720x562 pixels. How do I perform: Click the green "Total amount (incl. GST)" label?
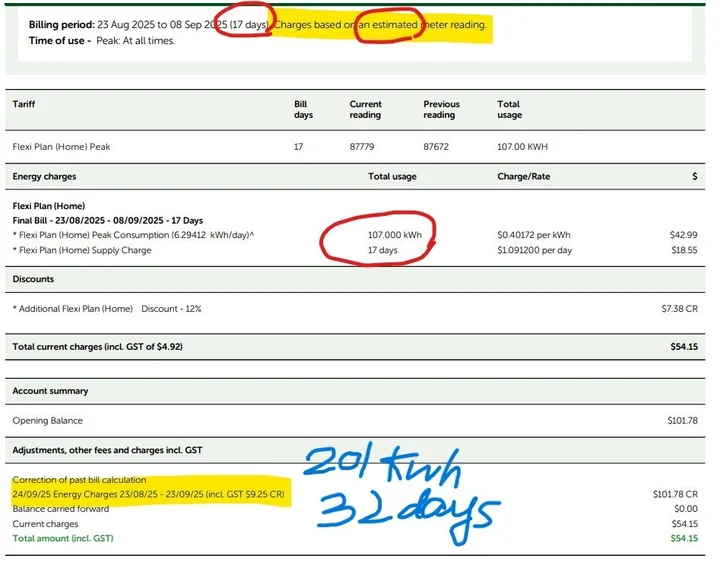click(x=63, y=538)
